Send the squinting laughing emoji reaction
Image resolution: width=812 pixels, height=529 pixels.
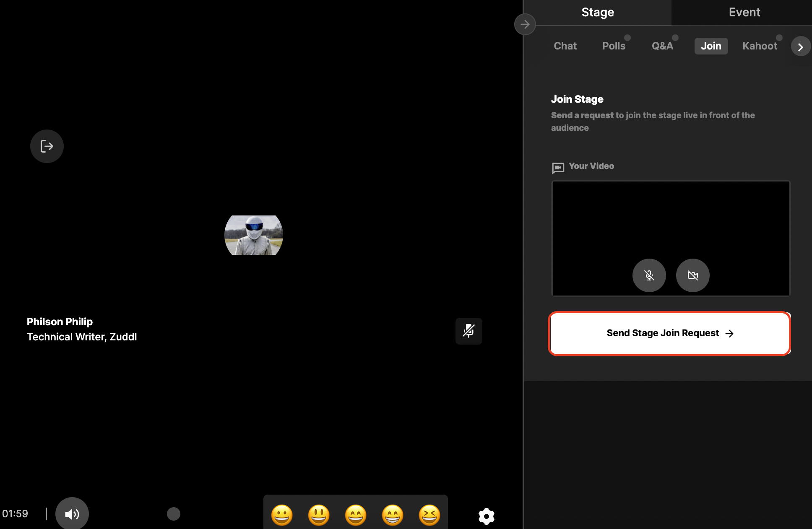pos(429,515)
